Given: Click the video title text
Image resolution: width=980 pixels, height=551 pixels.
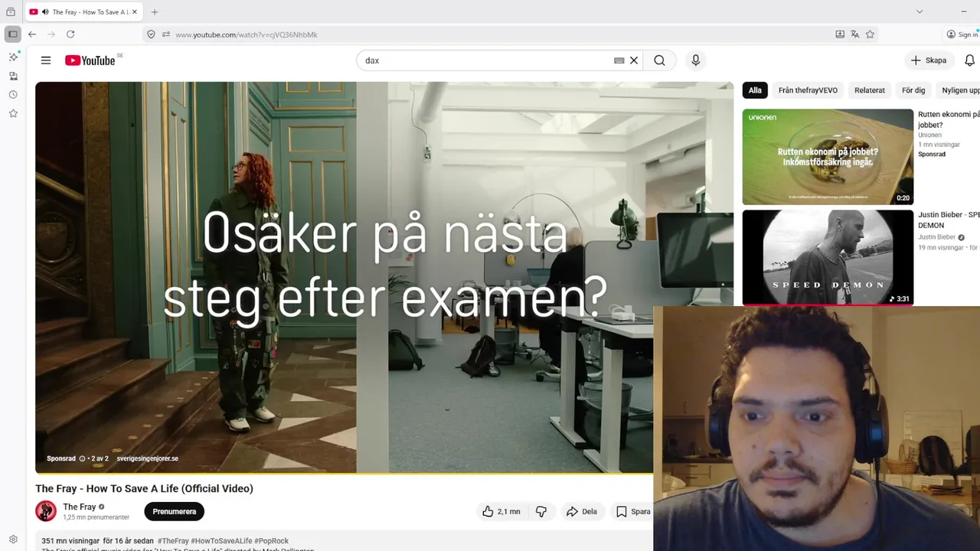Looking at the screenshot, I should coord(144,488).
